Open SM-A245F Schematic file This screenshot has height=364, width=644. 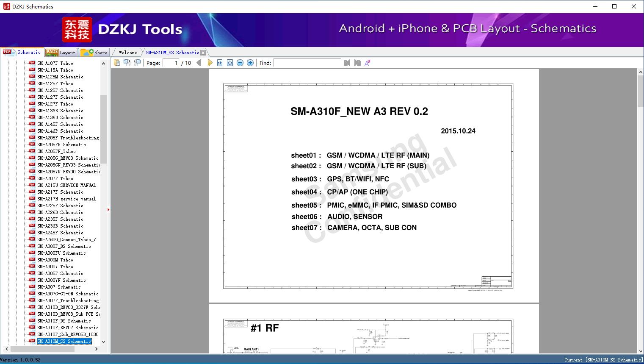coord(60,233)
